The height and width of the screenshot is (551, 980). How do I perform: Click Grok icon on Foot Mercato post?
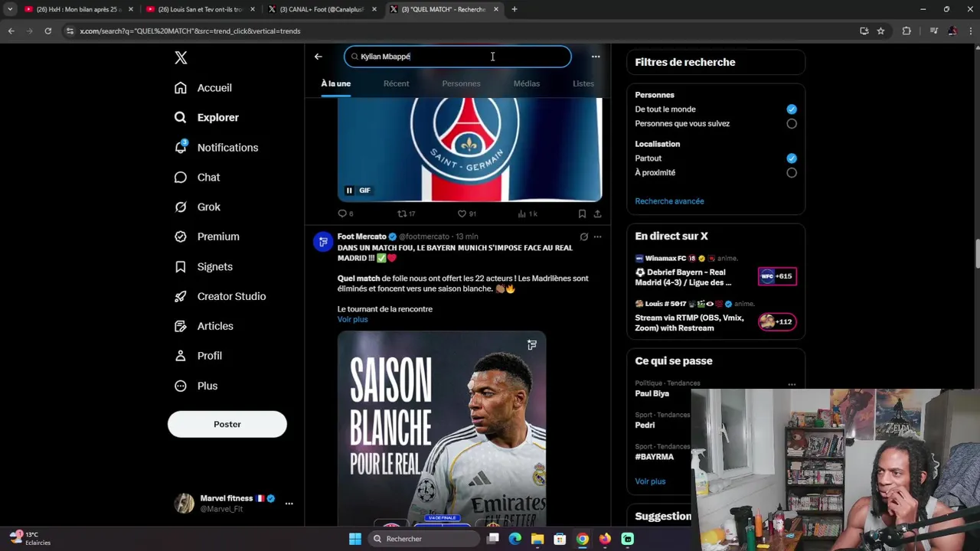(583, 237)
